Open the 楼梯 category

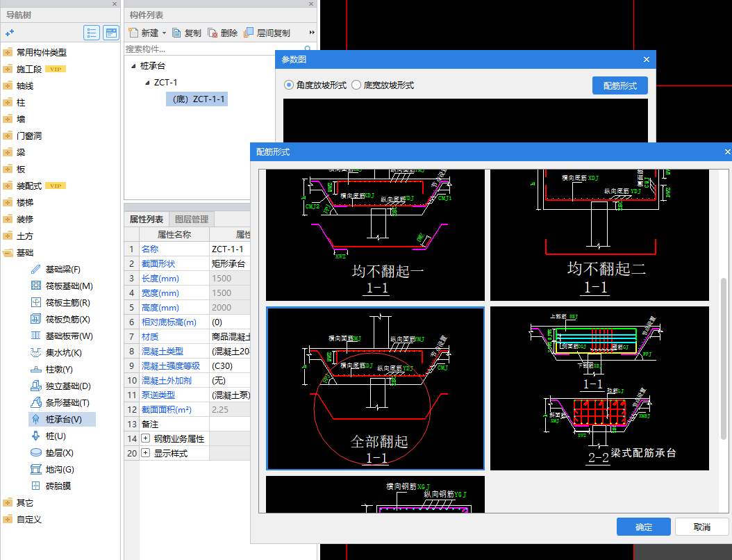(25, 203)
